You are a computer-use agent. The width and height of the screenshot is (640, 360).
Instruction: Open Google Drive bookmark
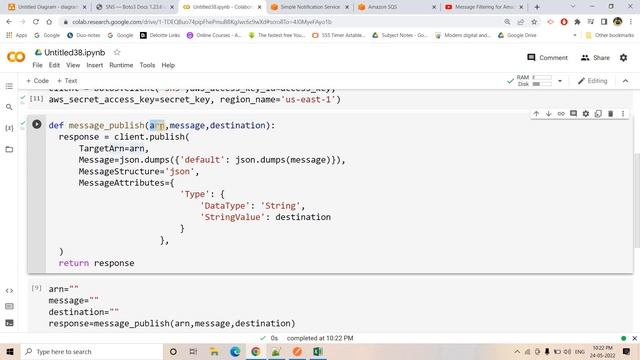click(x=517, y=35)
